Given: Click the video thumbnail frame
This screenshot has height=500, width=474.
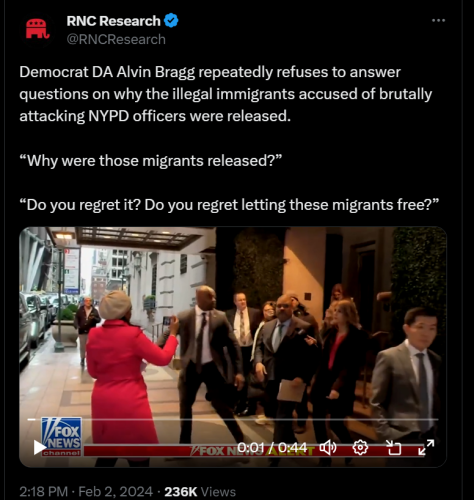Looking at the screenshot, I should point(233,347).
